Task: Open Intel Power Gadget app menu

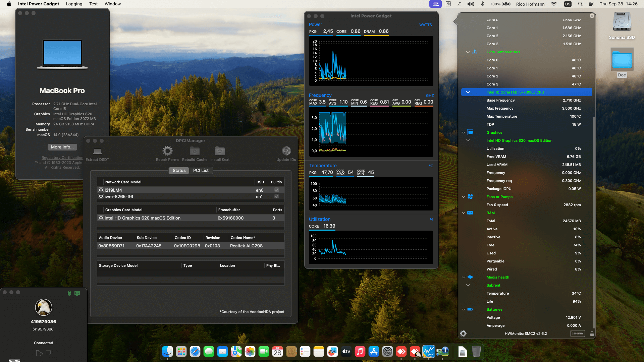Action: coord(39,4)
